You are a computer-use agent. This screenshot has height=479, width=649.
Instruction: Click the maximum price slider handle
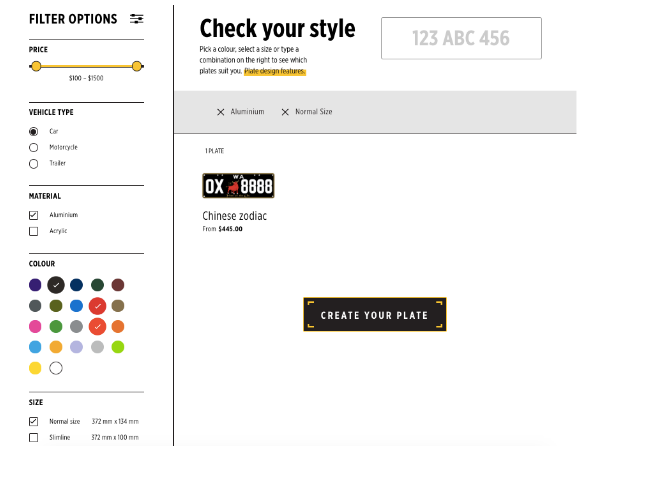[x=137, y=66]
